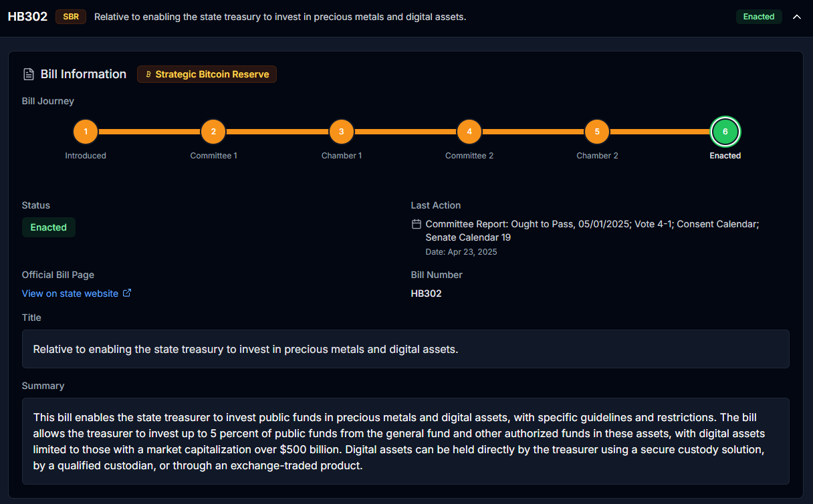Click the Date: Apr 23, 2025 text

coord(461,252)
